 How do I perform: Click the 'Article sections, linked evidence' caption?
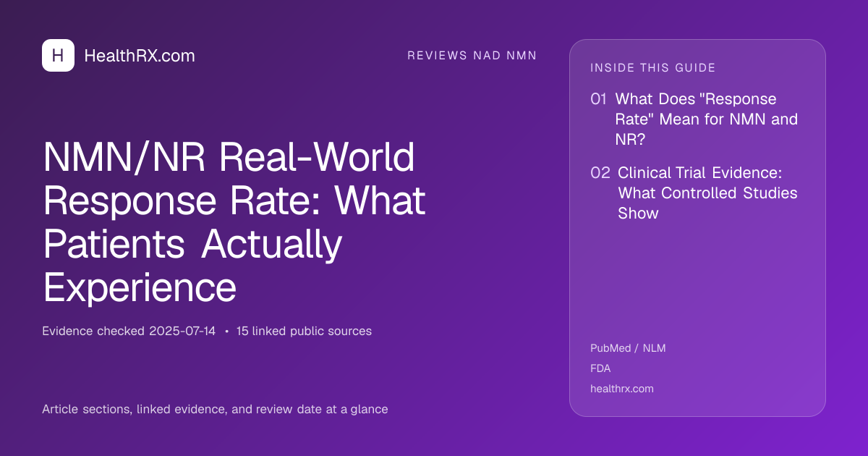[215, 409]
